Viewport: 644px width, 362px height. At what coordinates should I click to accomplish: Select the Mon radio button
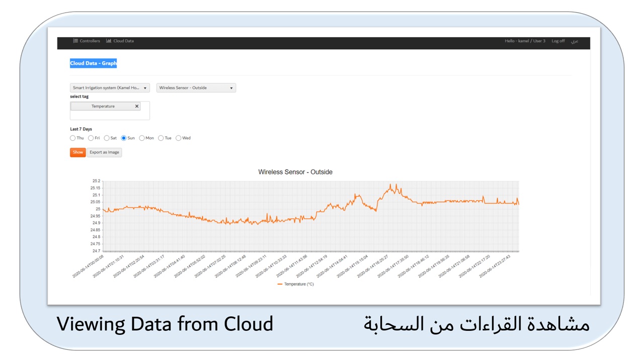[x=142, y=138]
